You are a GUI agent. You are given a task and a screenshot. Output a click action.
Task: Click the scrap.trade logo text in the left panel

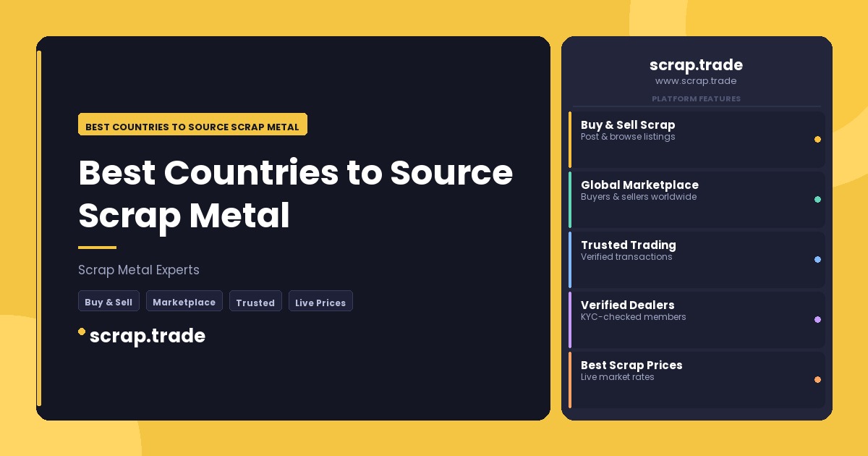point(148,336)
